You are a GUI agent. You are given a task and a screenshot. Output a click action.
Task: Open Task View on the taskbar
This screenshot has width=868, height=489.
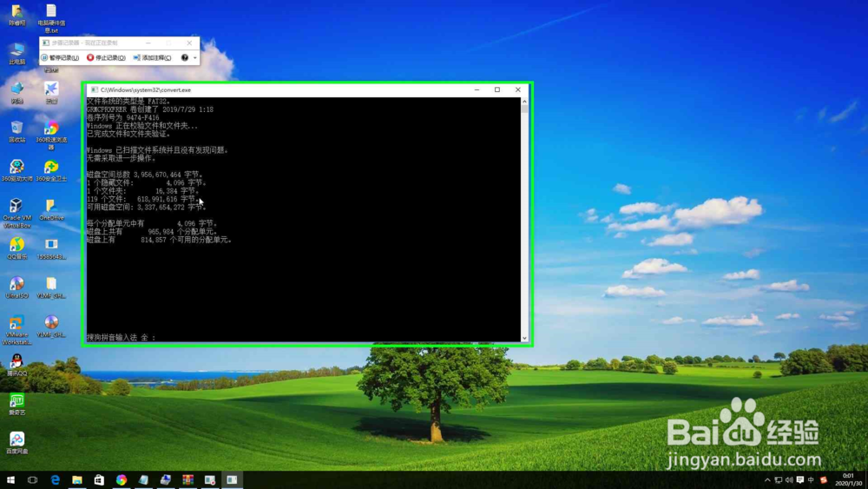click(x=33, y=479)
